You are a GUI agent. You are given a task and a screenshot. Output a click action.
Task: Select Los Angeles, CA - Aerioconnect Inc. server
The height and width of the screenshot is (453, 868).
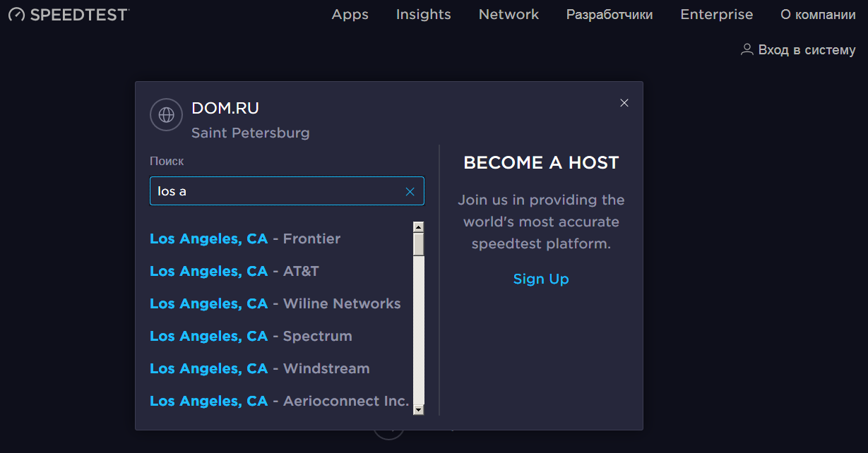[280, 401]
